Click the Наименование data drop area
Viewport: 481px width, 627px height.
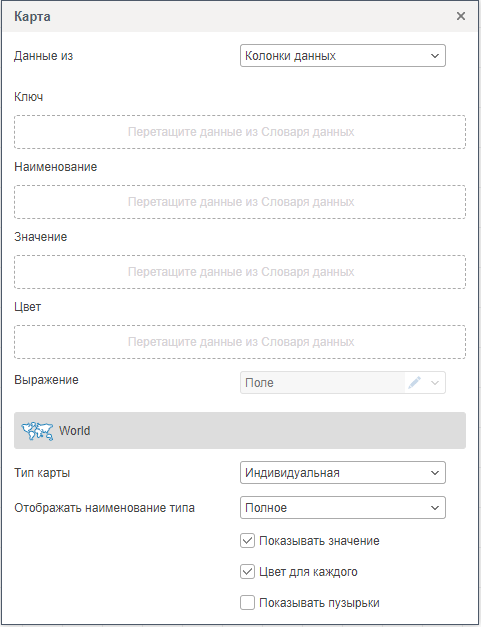coord(240,202)
